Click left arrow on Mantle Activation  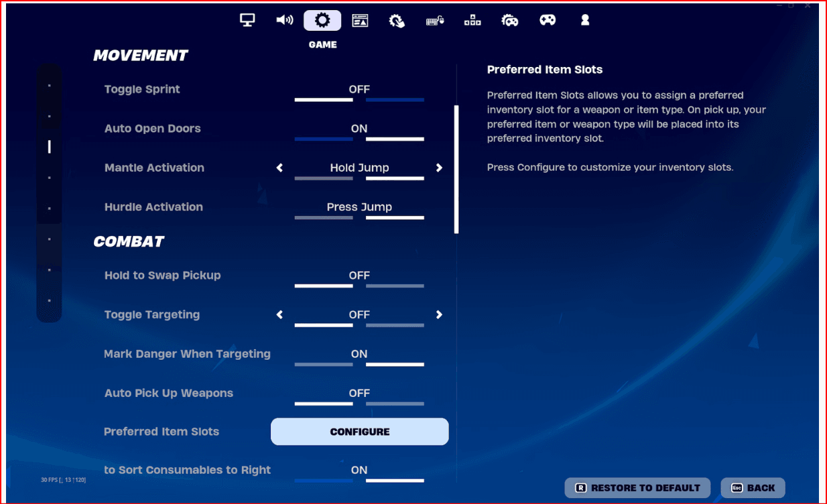[x=280, y=168]
